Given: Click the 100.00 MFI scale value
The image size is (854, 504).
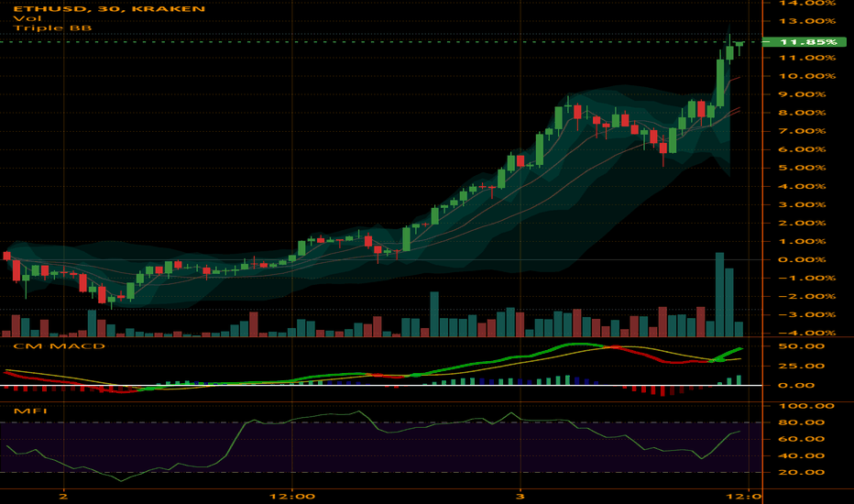Looking at the screenshot, I should point(806,406).
